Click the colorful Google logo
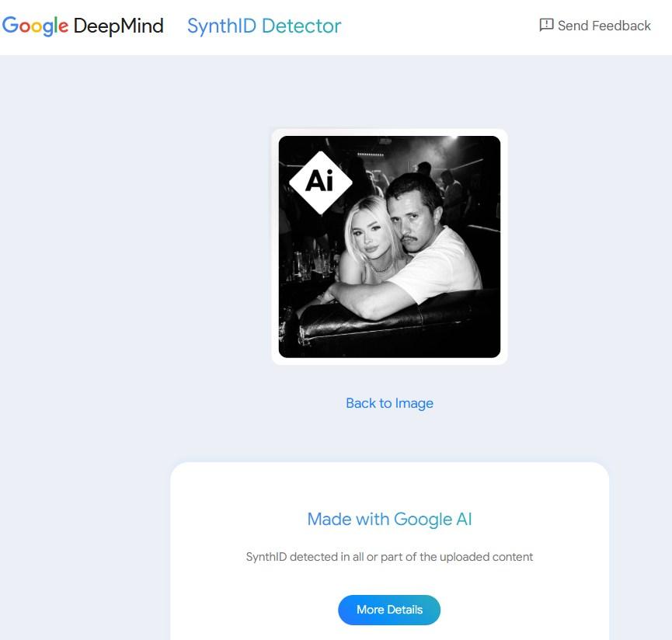This screenshot has height=640, width=672. (36, 26)
